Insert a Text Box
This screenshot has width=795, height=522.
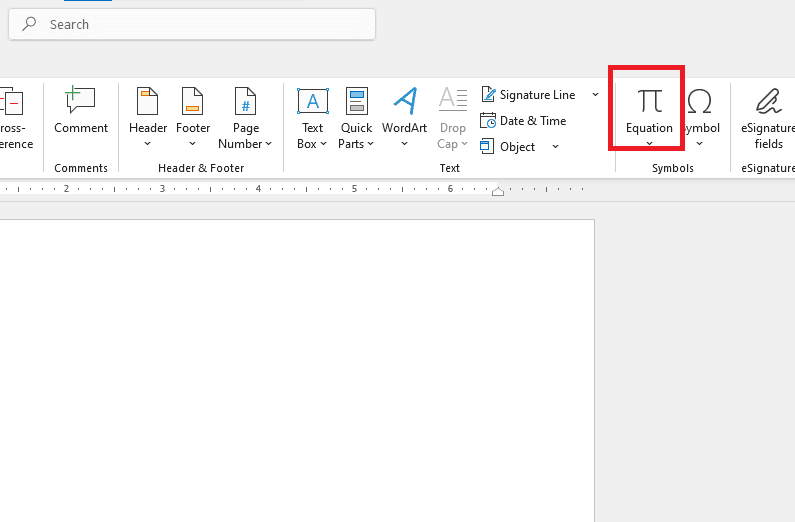click(312, 118)
